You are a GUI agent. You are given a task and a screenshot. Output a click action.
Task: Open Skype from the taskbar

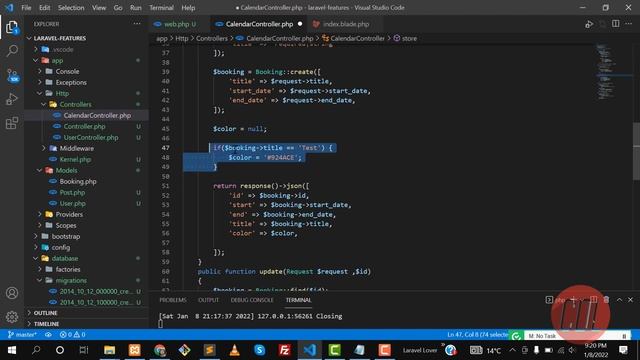coord(260,350)
